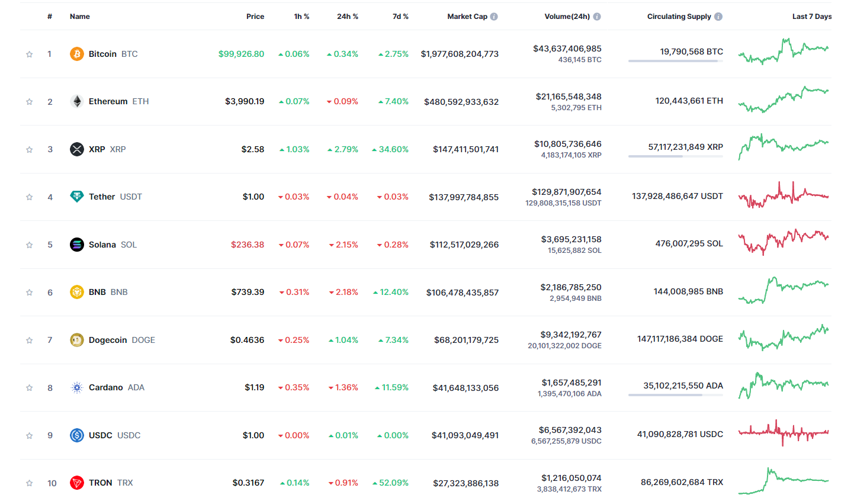The image size is (854, 504).
Task: Sort by the Price column header
Action: [255, 17]
